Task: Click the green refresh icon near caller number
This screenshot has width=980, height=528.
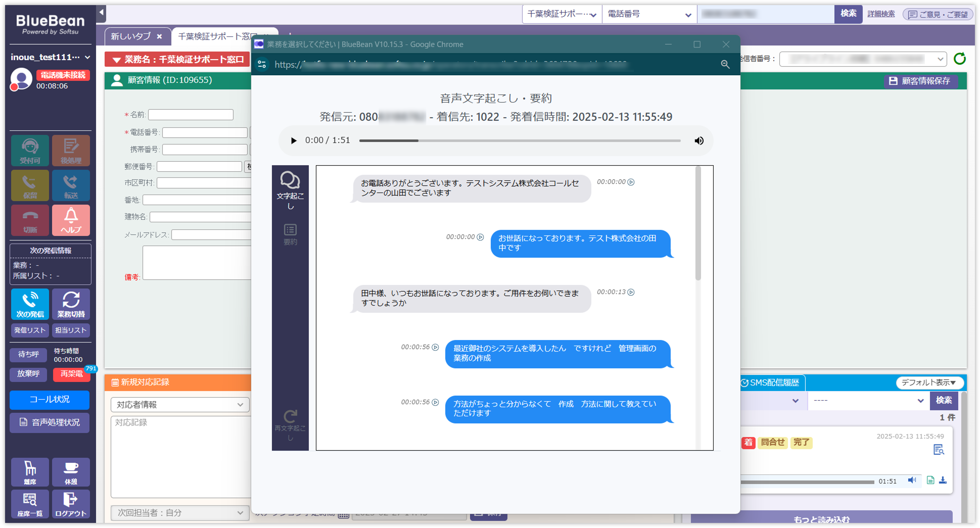Action: pos(960,58)
